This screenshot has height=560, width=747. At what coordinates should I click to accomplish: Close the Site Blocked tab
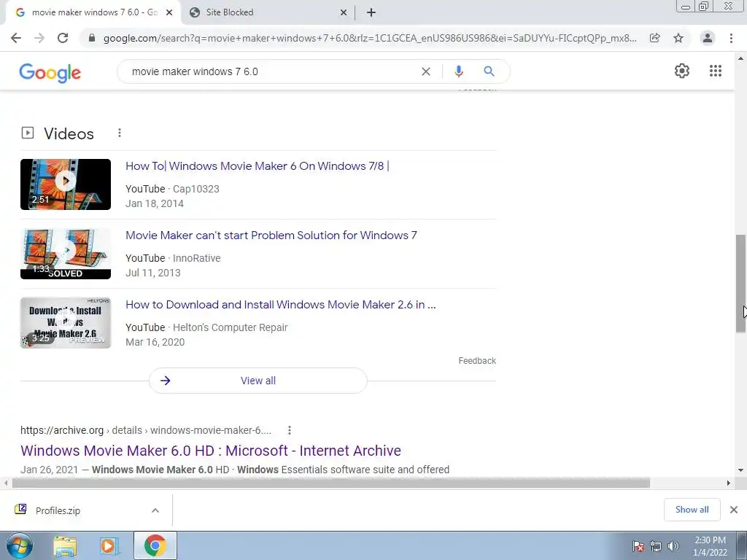pyautogui.click(x=343, y=13)
